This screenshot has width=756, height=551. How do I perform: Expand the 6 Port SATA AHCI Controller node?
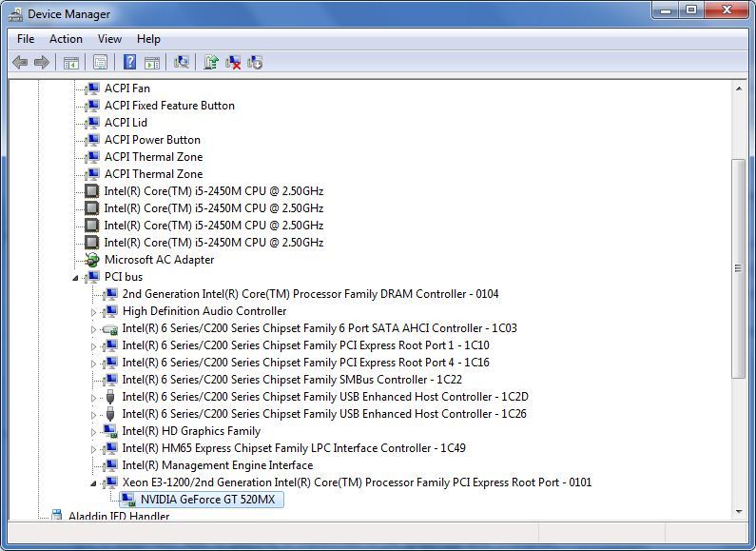pyautogui.click(x=93, y=329)
